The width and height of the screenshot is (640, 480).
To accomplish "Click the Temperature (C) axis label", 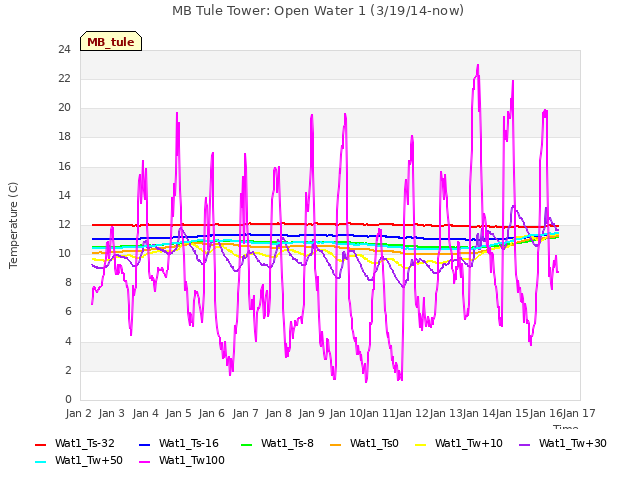I will coord(13,225).
